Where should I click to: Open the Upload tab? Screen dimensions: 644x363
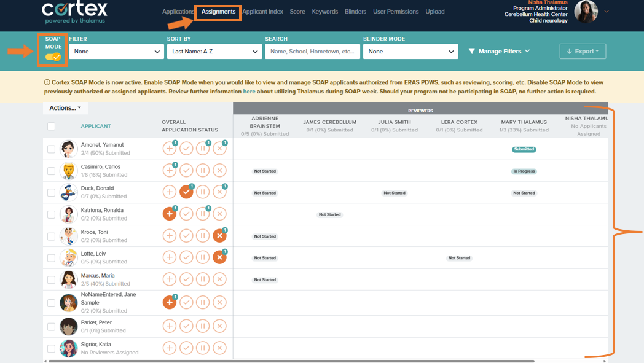tap(435, 12)
